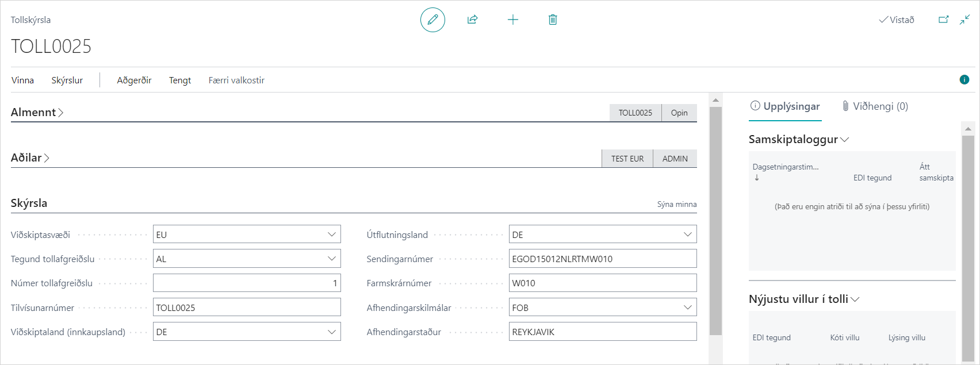980x365 pixels.
Task: Expand the Almennt section
Action: coord(37,113)
